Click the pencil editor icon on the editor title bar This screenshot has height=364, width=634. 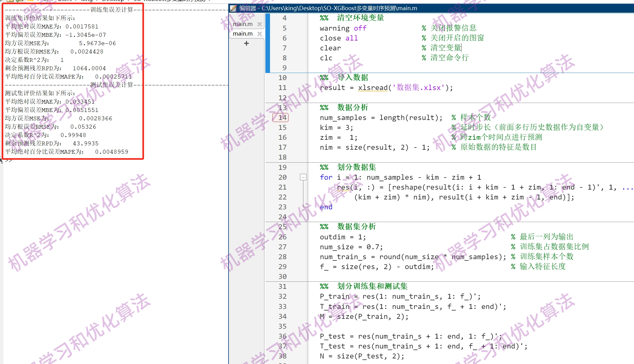pos(233,8)
